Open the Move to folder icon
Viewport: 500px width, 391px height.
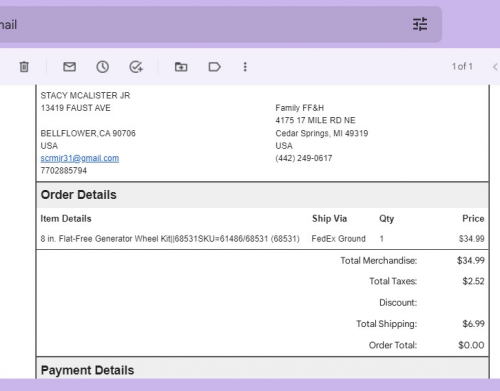click(181, 67)
